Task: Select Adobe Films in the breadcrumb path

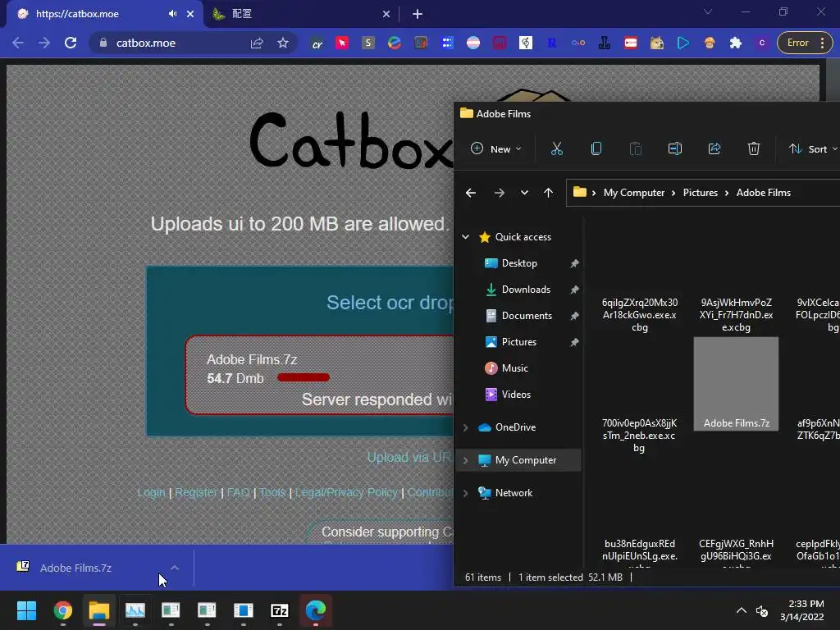Action: [x=764, y=193]
